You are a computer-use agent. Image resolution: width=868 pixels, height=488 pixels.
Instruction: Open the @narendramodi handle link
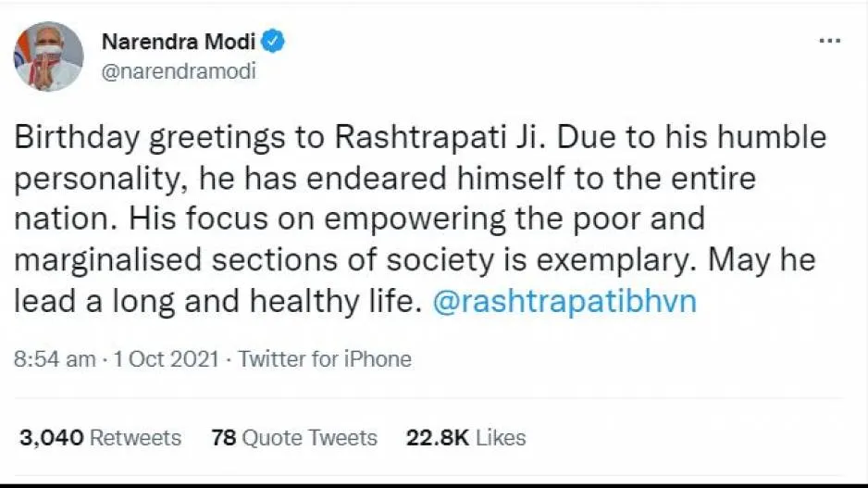[179, 71]
